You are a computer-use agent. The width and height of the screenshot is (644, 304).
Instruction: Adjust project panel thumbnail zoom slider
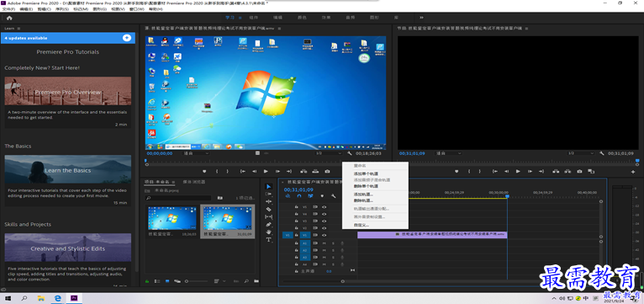(x=197, y=281)
